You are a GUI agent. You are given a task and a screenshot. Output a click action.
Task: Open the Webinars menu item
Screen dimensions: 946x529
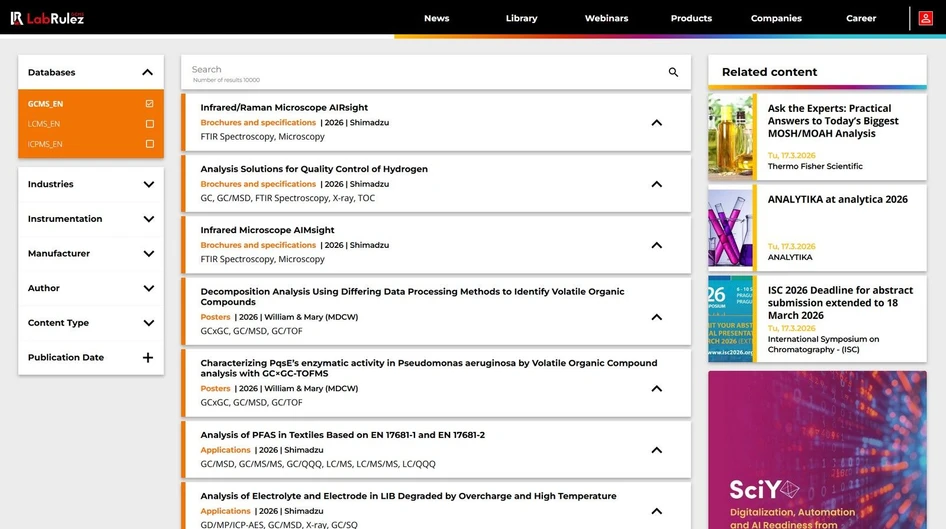[x=606, y=18]
